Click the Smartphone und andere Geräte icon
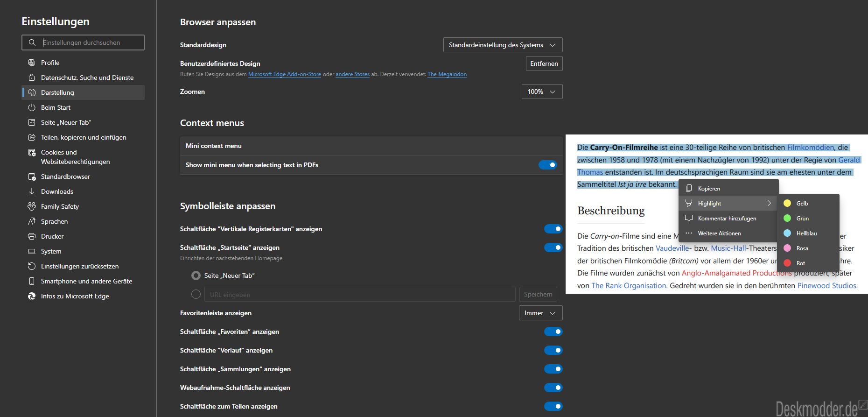Screen dimensions: 868x417 (32, 281)
